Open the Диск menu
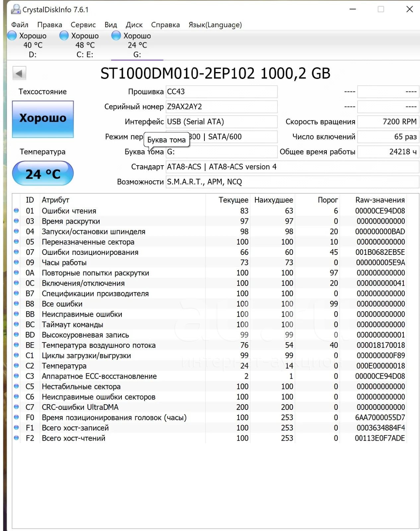 click(134, 25)
